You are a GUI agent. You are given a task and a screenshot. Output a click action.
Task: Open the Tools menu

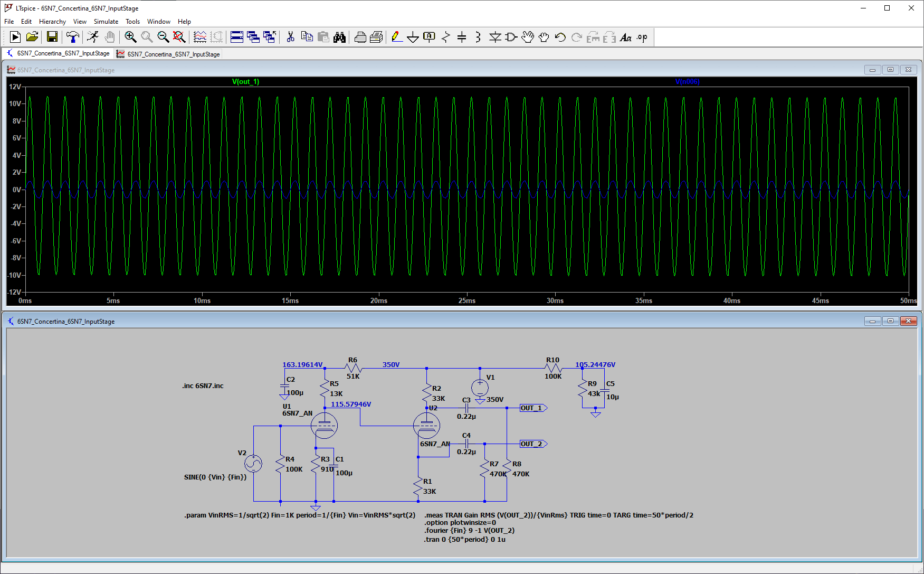(132, 22)
